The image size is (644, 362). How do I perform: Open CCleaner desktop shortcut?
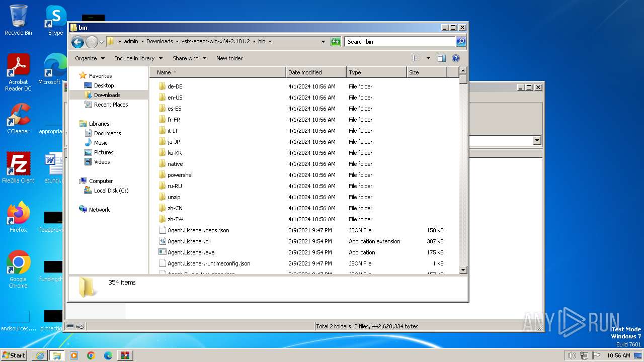18,119
